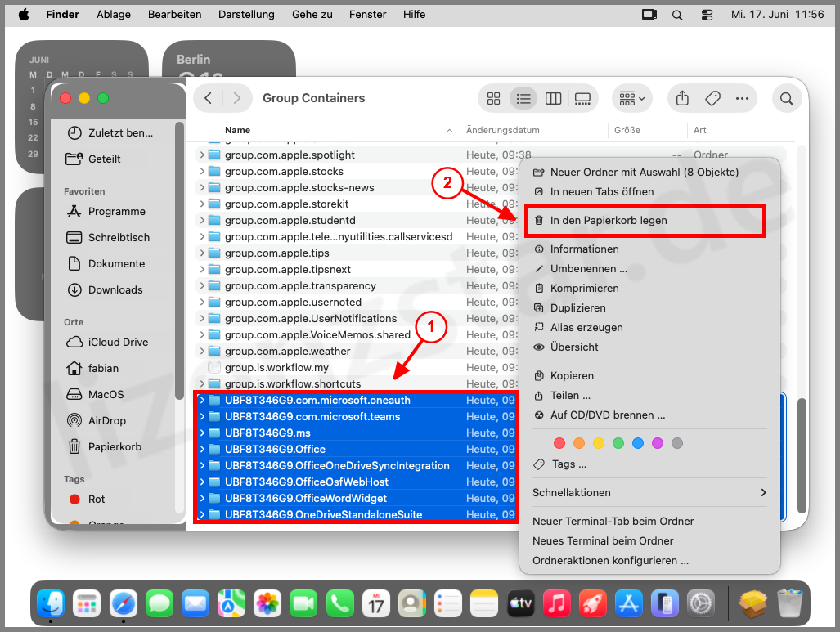Expand the group.com.apple.spotlight folder

point(201,155)
